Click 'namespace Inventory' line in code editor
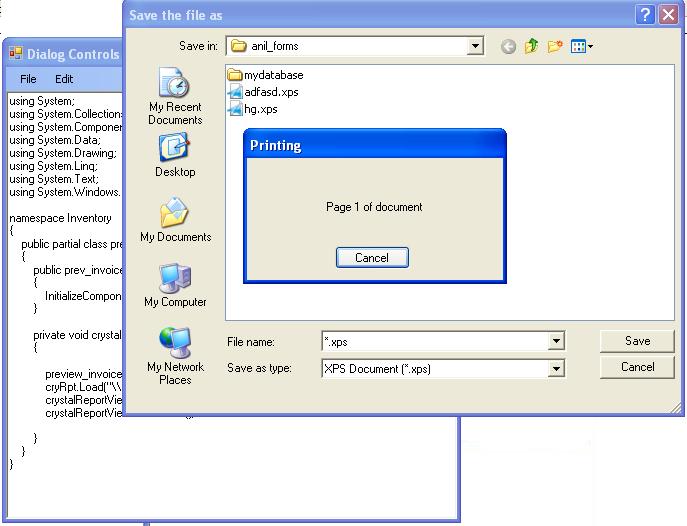687x526 pixels. coord(60,218)
